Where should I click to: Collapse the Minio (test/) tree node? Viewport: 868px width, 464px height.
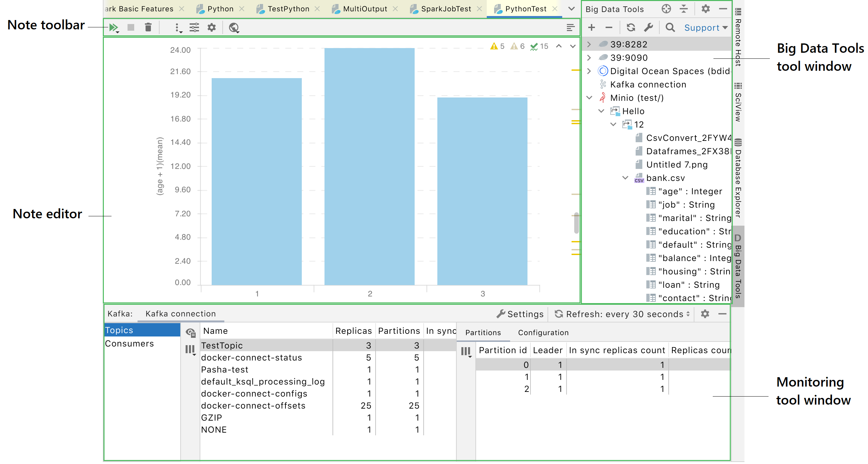pyautogui.click(x=589, y=97)
